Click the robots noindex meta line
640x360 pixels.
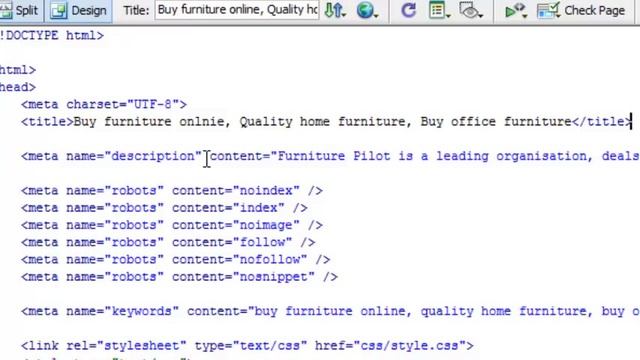click(x=172, y=191)
